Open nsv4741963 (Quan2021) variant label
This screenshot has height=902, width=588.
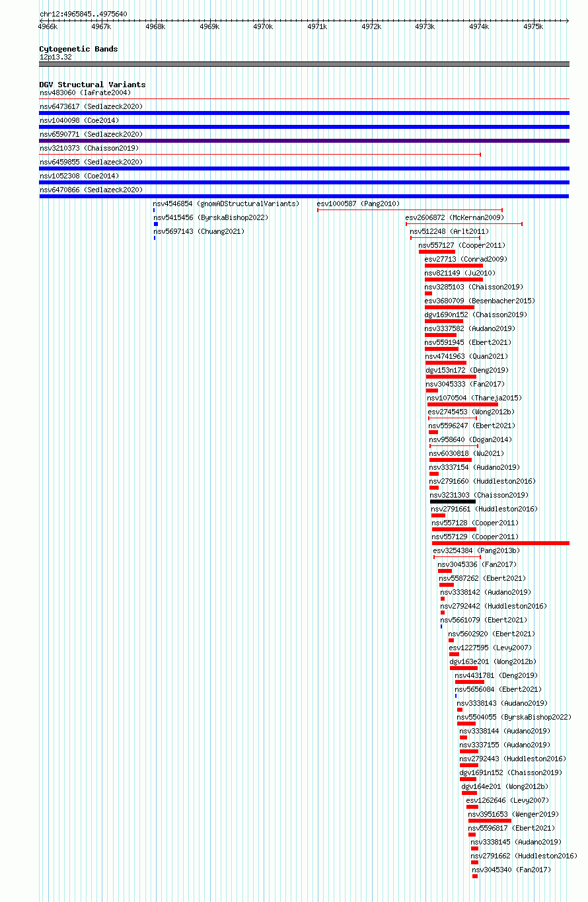pyautogui.click(x=466, y=356)
